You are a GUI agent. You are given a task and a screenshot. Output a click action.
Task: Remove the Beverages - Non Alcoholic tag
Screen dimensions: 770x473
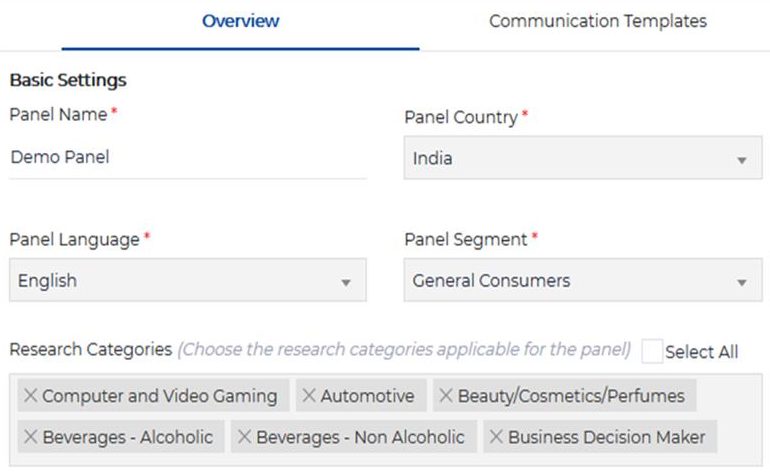[244, 437]
